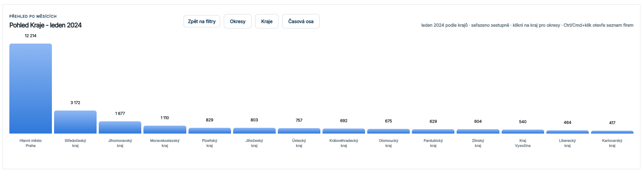The image size is (644, 171).
Task: Click the Hlavní město Praha bar
Action: (31, 89)
